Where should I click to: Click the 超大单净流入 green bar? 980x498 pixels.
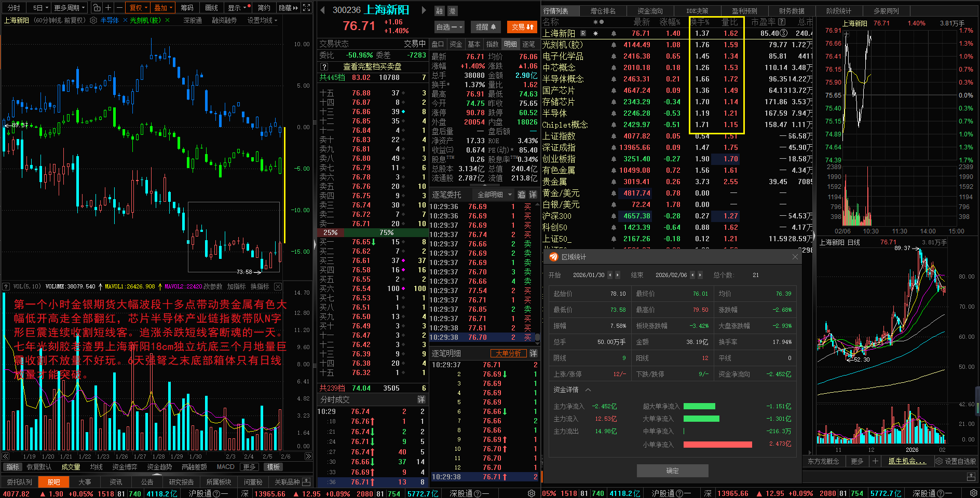[x=699, y=406]
